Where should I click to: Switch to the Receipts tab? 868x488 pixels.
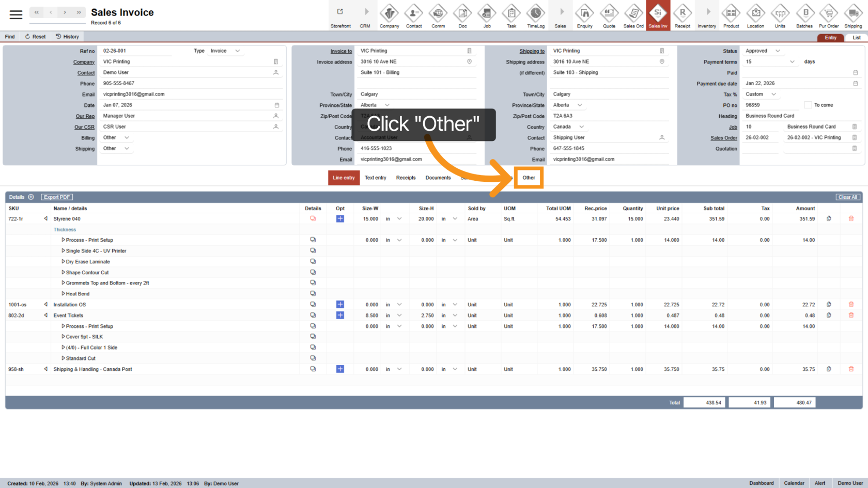point(406,178)
